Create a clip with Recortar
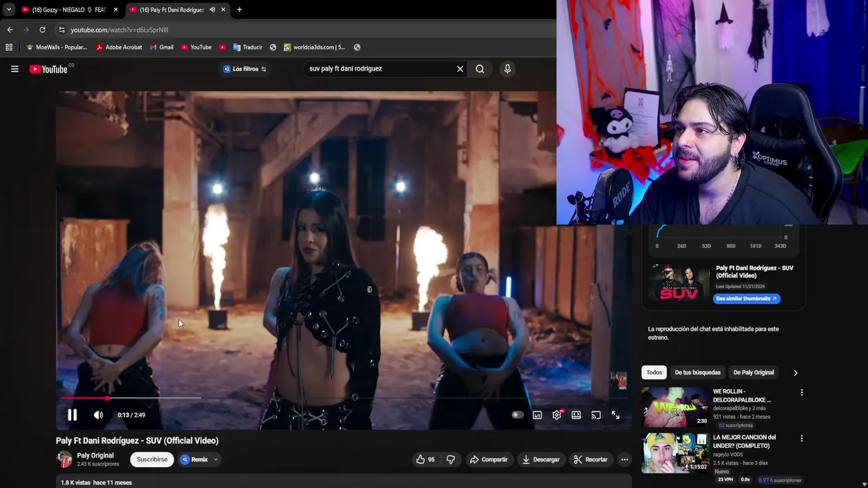868x488 pixels. 591,460
